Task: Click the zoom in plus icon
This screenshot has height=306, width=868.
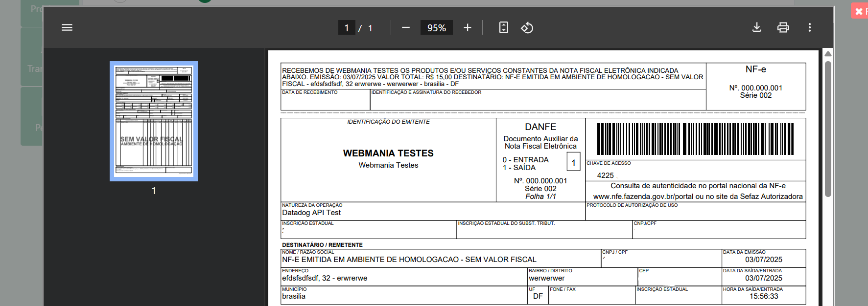Action: [468, 27]
